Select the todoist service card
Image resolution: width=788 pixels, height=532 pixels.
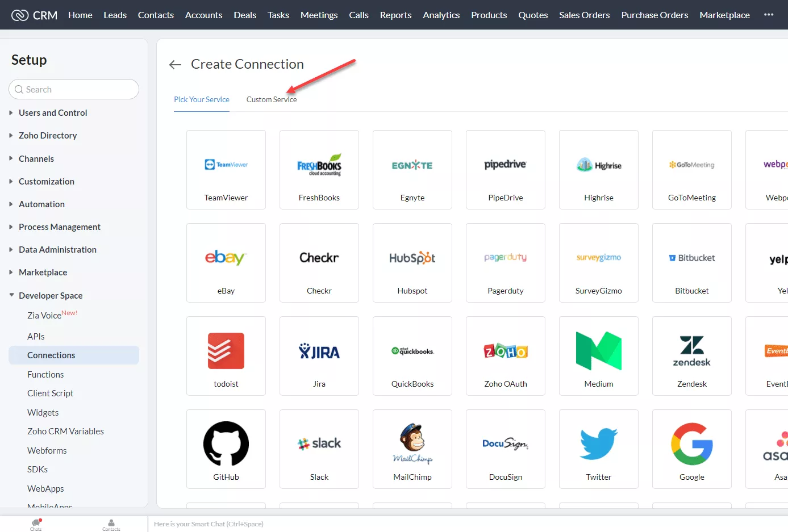pos(226,356)
